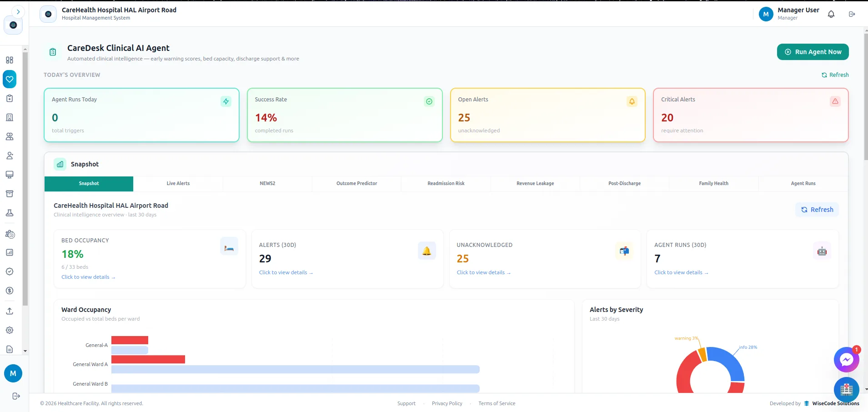This screenshot has width=868, height=412.
Task: Open the settings gear sidebar icon
Action: [10, 330]
